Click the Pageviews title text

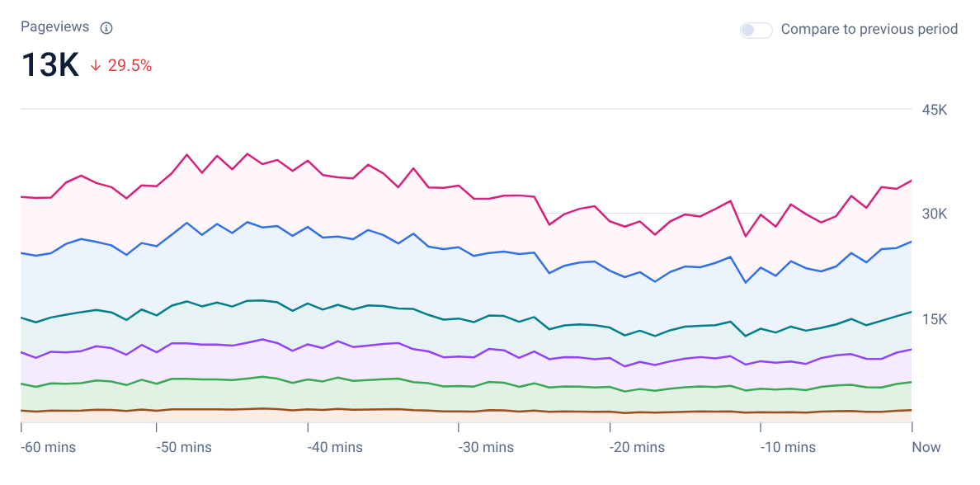point(54,27)
